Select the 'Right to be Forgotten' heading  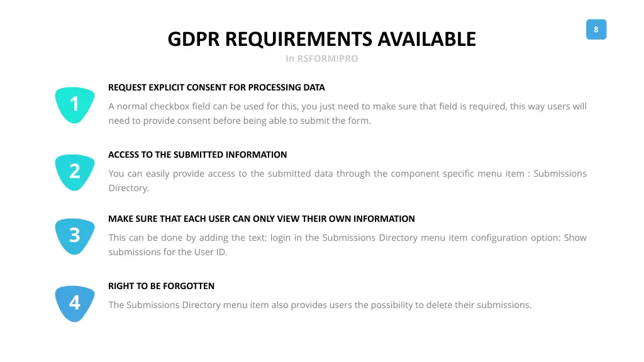[x=161, y=286]
